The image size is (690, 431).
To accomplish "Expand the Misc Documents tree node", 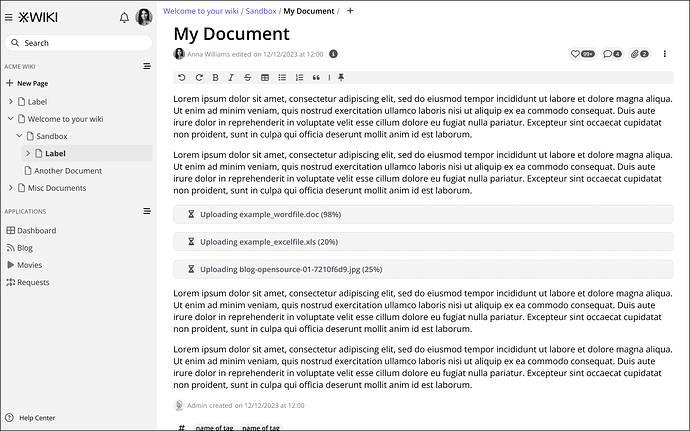I will [10, 188].
